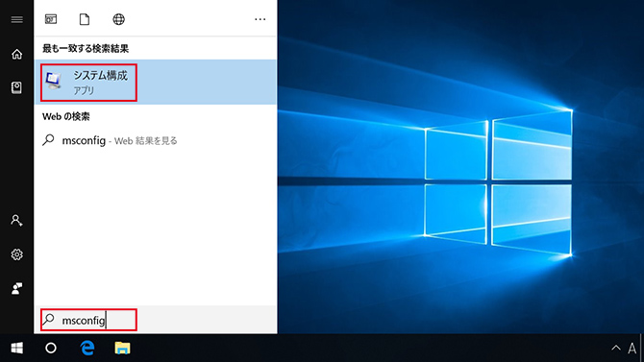Expand the hamburger menu in search sidebar
The width and height of the screenshot is (644, 362).
tap(17, 19)
